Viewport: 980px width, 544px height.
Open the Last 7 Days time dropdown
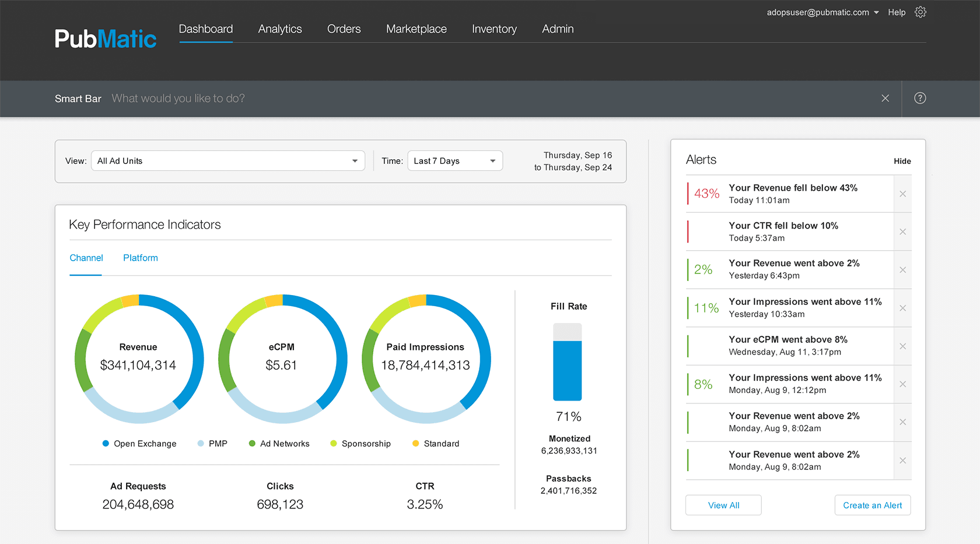tap(454, 161)
